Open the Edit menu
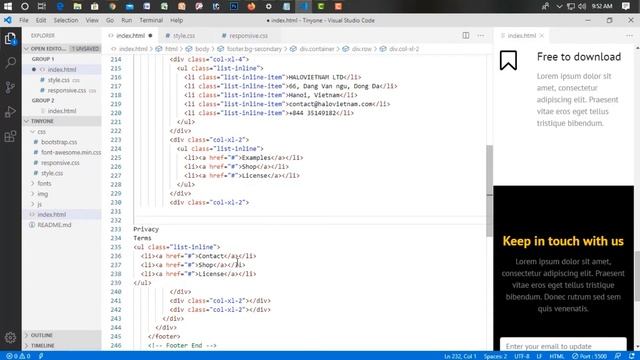Viewport: 640px width, 360px height. 41,20
